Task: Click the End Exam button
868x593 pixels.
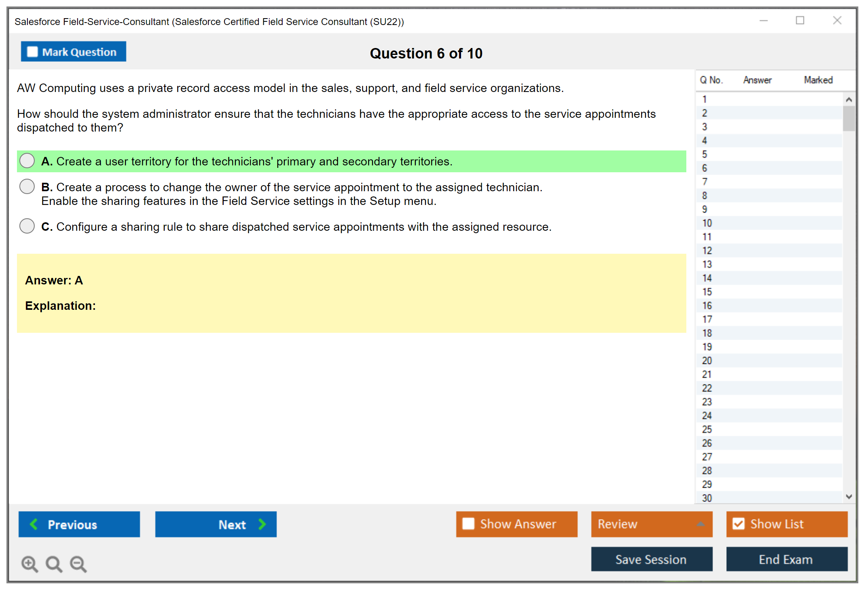Action: pyautogui.click(x=786, y=559)
